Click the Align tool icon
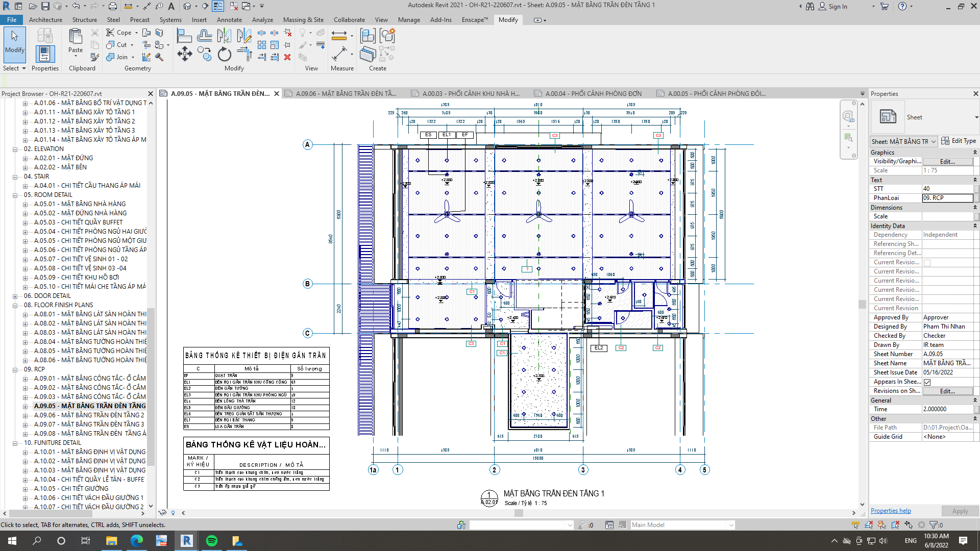This screenshot has height=551, width=980. click(184, 36)
